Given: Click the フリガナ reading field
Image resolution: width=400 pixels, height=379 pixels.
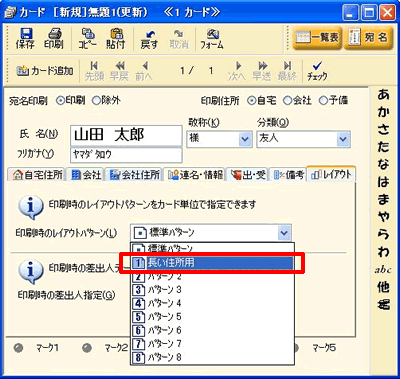Looking at the screenshot, I should pyautogui.click(x=126, y=155).
